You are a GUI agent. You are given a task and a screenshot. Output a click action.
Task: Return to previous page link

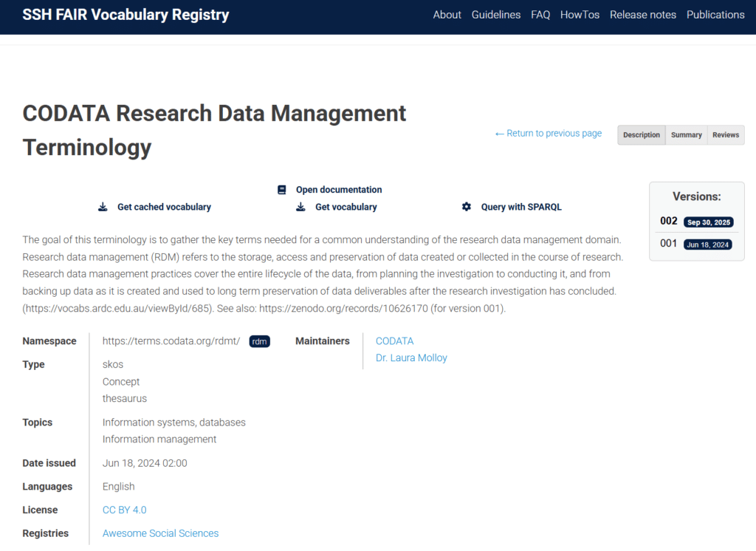tap(549, 133)
